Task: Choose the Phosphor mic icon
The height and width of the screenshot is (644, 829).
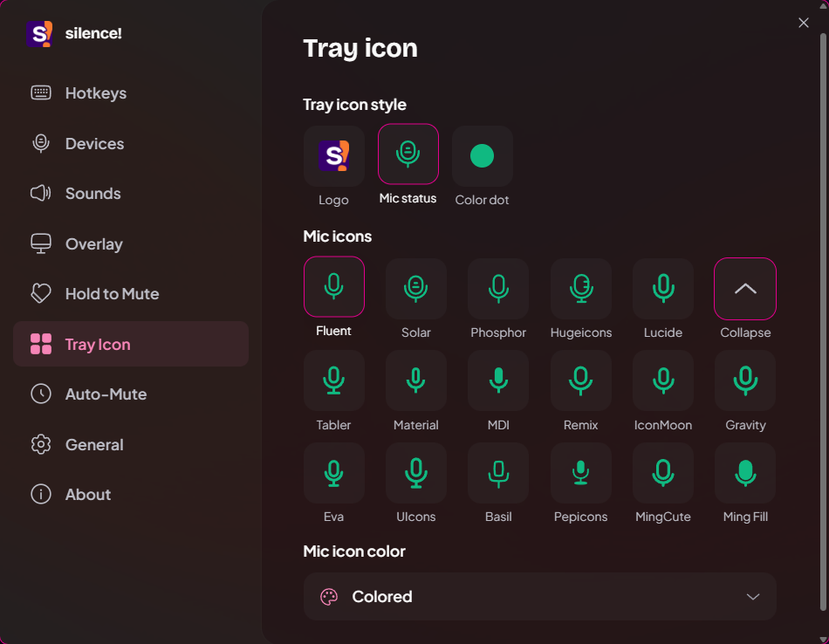Action: tap(498, 289)
